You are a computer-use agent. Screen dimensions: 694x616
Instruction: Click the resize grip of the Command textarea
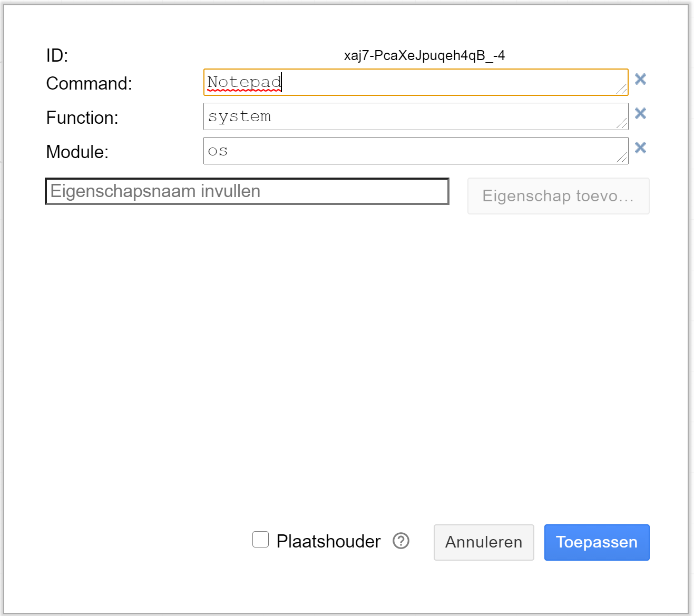point(622,89)
